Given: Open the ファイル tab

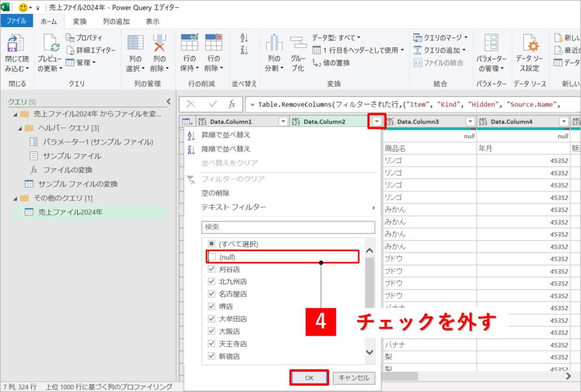Looking at the screenshot, I should (17, 21).
